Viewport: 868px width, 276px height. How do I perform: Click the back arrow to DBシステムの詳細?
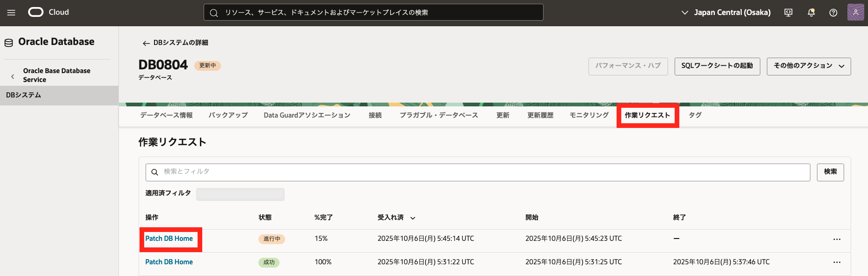[x=146, y=43]
